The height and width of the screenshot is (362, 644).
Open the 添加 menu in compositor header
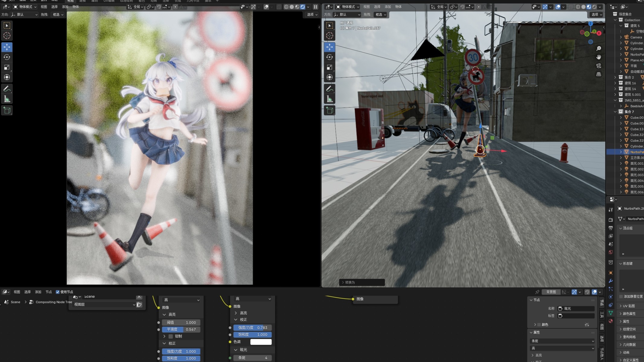point(38,292)
